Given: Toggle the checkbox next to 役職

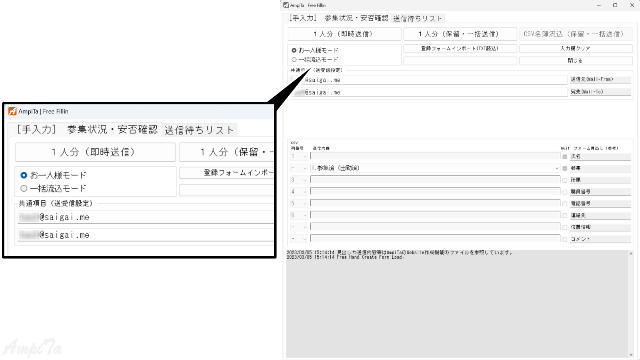Looking at the screenshot, I should [565, 180].
